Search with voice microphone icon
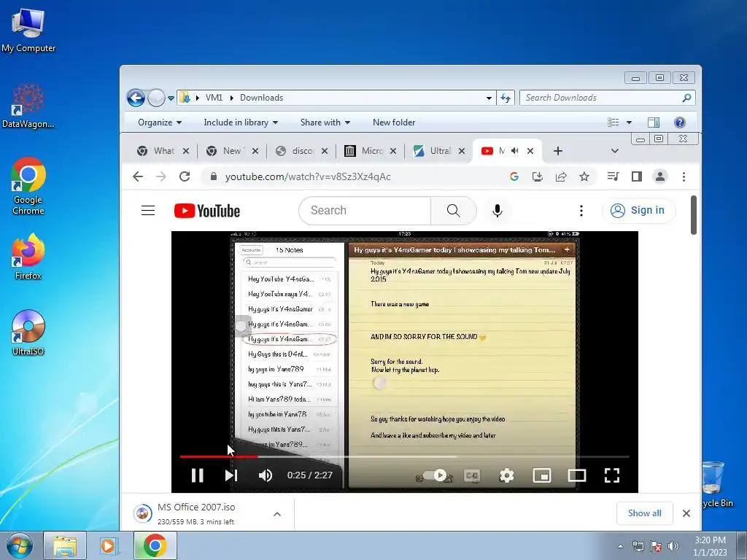Image resolution: width=747 pixels, height=560 pixels. (497, 211)
